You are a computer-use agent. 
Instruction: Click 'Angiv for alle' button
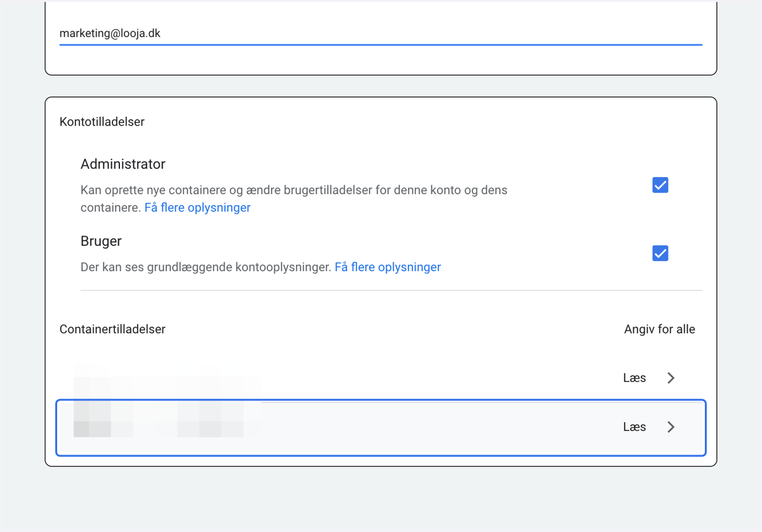[x=660, y=329]
